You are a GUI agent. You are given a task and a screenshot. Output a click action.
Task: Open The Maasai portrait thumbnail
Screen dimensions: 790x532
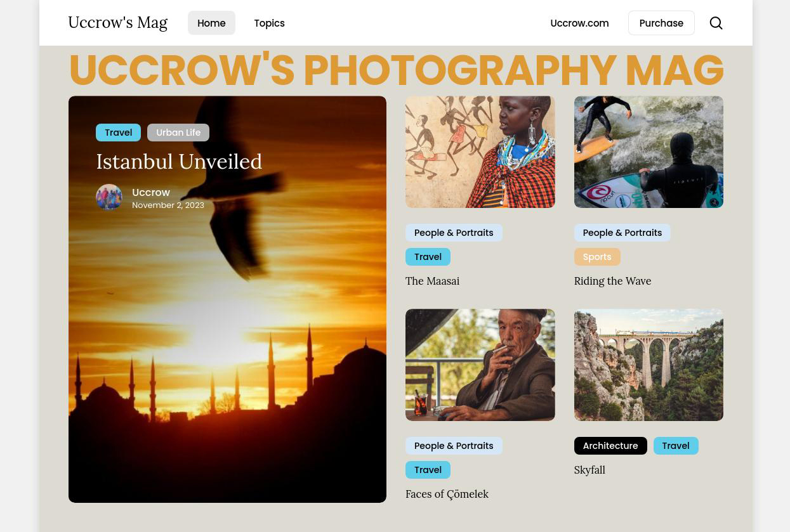tap(480, 152)
